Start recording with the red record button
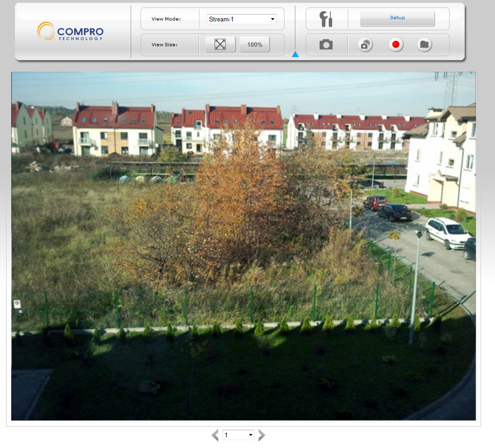 [x=396, y=44]
